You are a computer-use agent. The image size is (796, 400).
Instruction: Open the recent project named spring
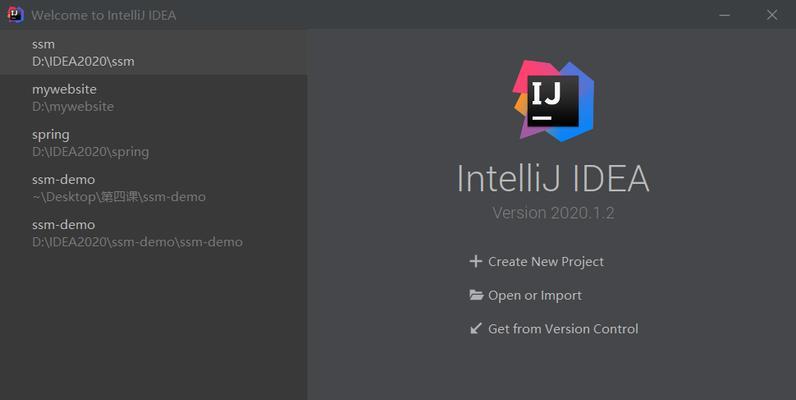153,143
